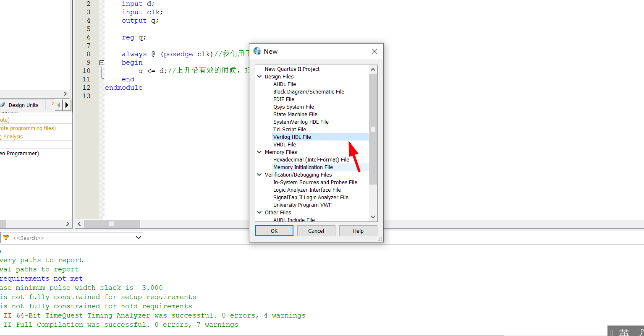Image resolution: width=644 pixels, height=336 pixels.
Task: Select SignalTap II Logic Analyzer File
Action: (x=311, y=198)
